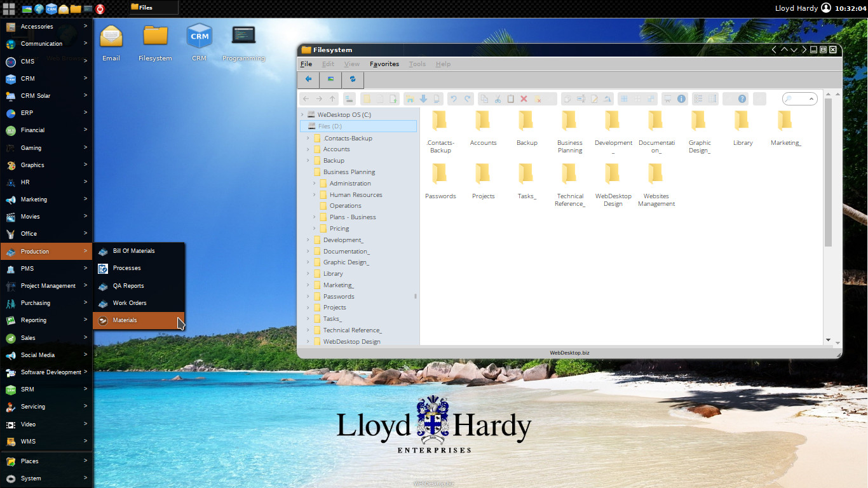This screenshot has height=488, width=868.
Task: Select the Operations folder in tree
Action: click(x=345, y=206)
